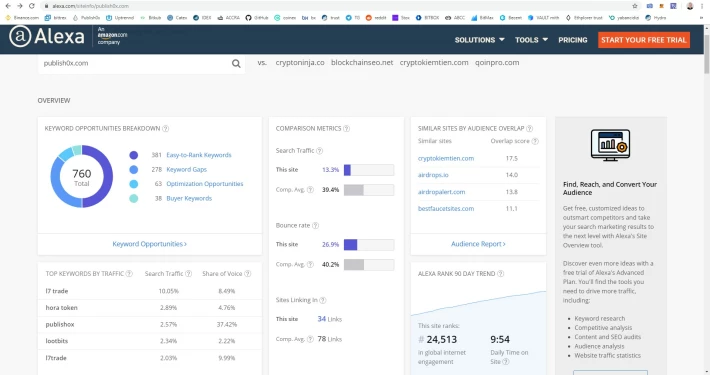The height and width of the screenshot is (375, 710).
Task: Open Easy-to-Rank Keywords link
Action: (x=199, y=155)
